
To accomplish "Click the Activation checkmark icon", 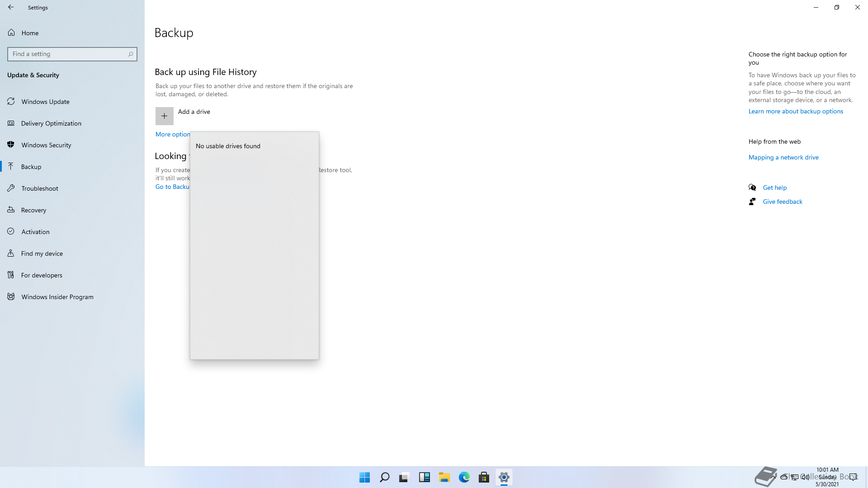I will [x=11, y=232].
